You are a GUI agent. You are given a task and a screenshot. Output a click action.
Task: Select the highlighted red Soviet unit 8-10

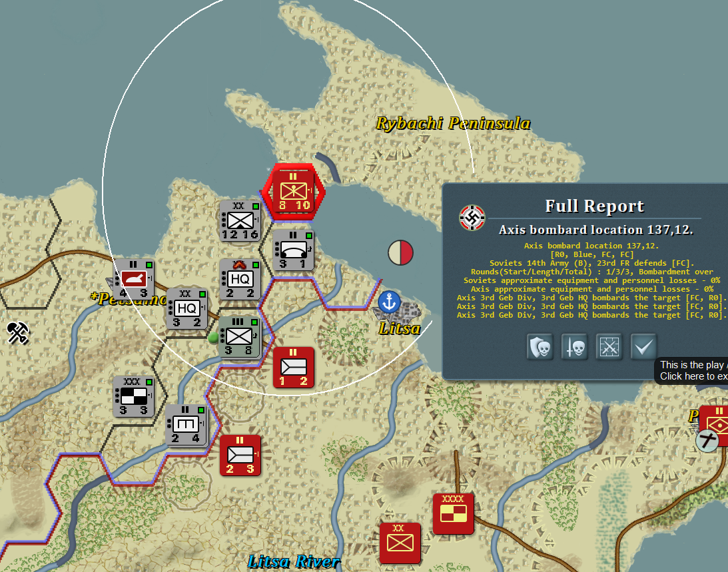pos(294,192)
